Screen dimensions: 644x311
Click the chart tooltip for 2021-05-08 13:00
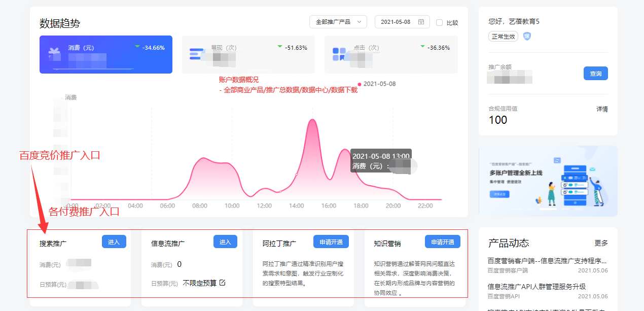click(381, 161)
